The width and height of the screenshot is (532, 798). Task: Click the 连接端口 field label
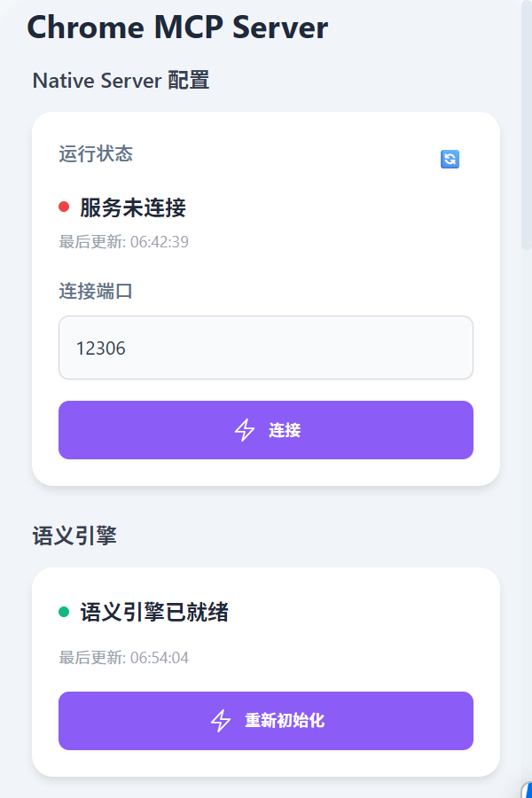point(96,291)
